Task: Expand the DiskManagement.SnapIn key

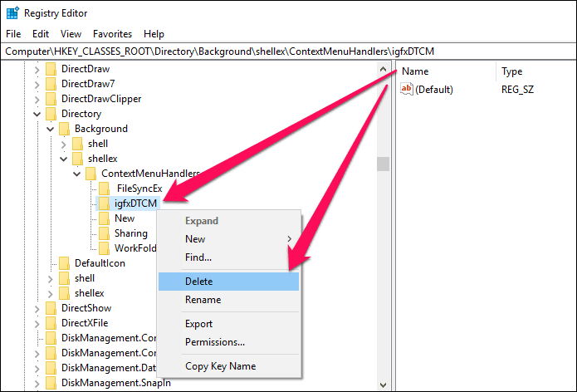Action: 37,383
